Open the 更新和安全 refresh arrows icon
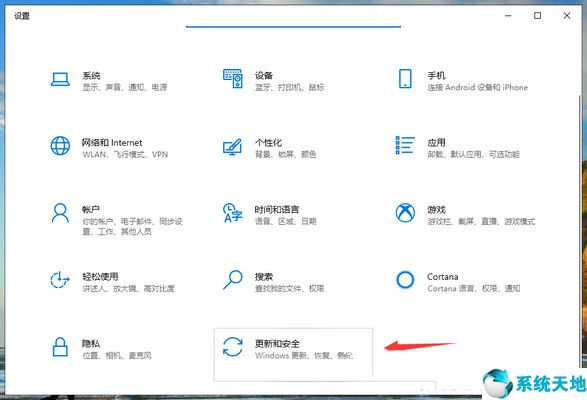 [x=232, y=347]
